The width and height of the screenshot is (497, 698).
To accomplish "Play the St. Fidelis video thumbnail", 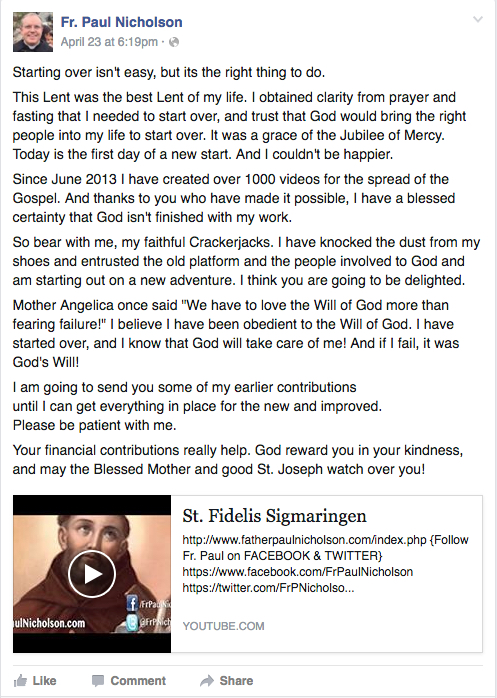I will (92, 574).
